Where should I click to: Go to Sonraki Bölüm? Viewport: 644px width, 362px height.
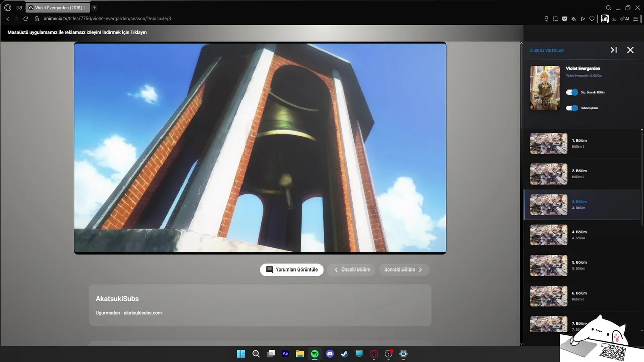coord(404,270)
